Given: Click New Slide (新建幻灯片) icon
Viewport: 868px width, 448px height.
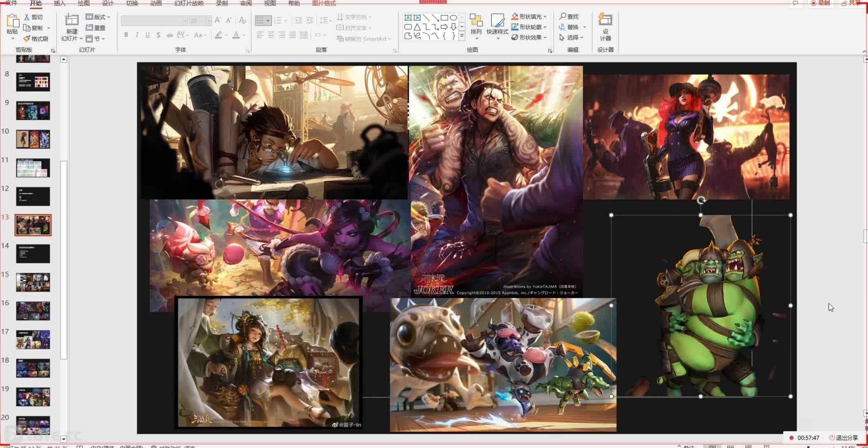Looking at the screenshot, I should coord(72,20).
